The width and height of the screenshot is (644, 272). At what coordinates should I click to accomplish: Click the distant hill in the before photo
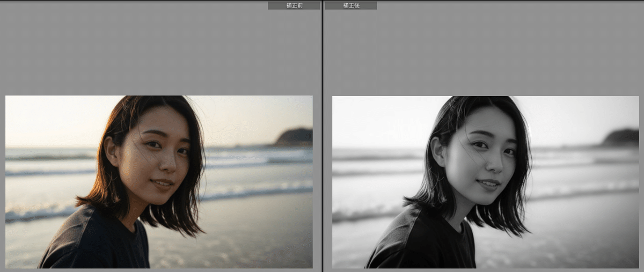[x=294, y=137]
